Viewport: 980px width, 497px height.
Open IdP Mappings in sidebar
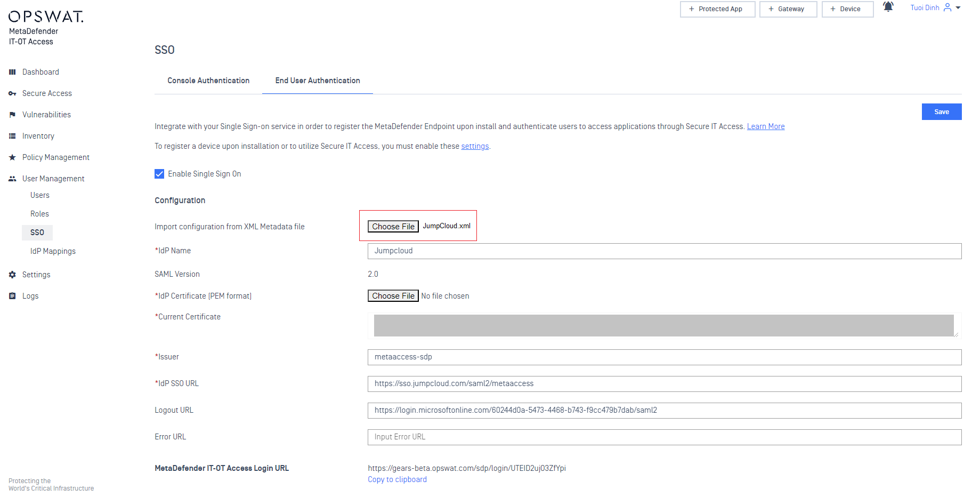(53, 251)
